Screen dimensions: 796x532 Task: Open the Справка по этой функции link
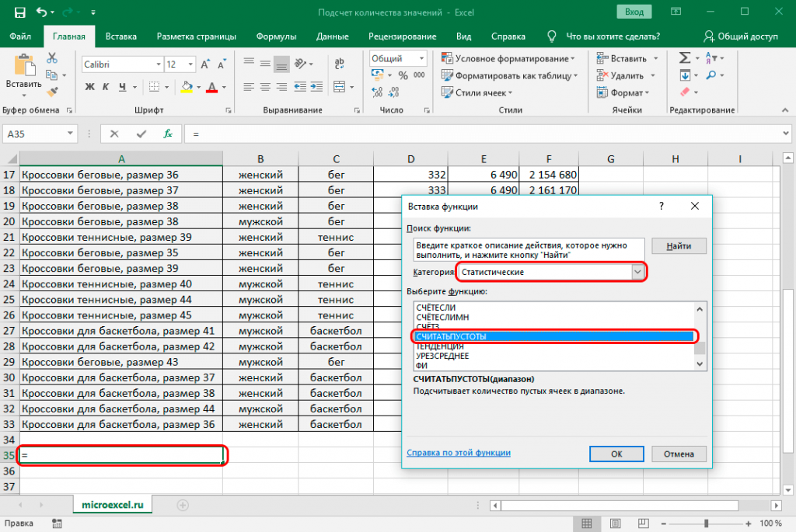pos(458,453)
